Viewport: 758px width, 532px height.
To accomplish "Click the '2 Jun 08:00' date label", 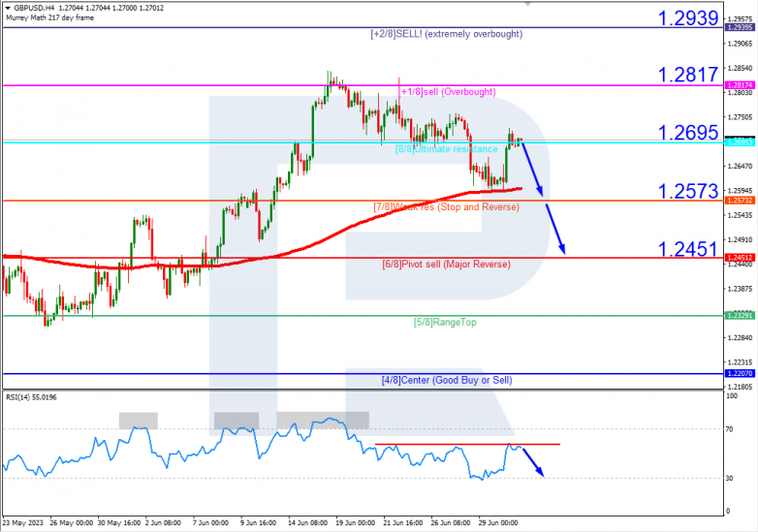I will pos(163,523).
